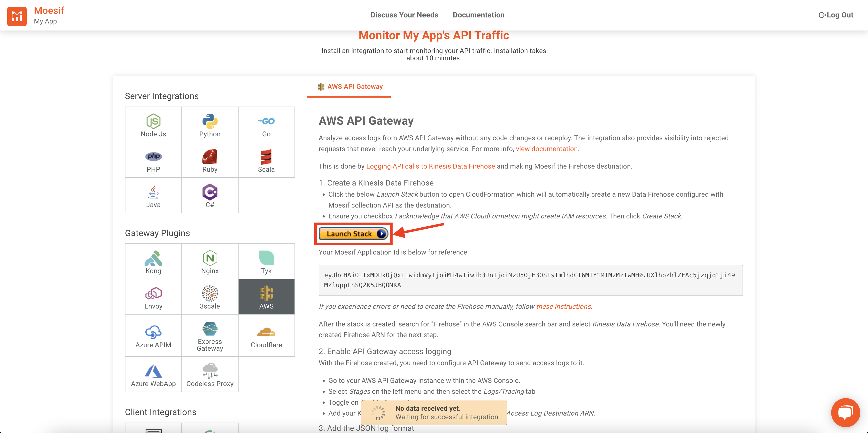Select the Nginx gateway plugin
Screen dimensions: 868x433
click(x=209, y=261)
